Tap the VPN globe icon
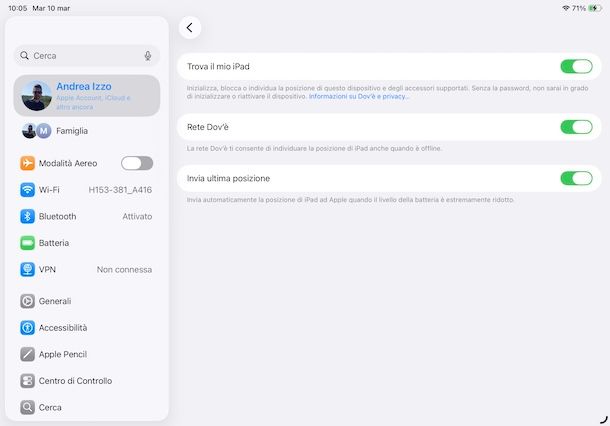The width and height of the screenshot is (610, 426). (x=28, y=269)
